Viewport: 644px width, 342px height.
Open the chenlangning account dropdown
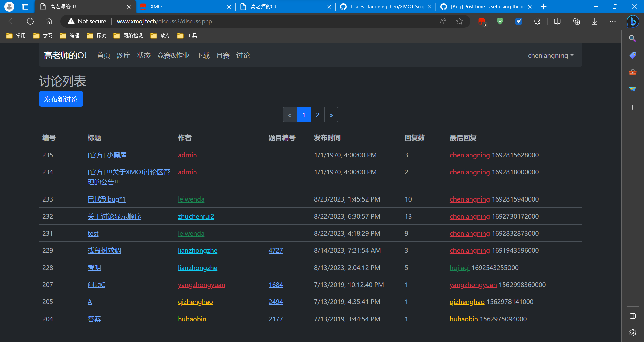(x=550, y=55)
